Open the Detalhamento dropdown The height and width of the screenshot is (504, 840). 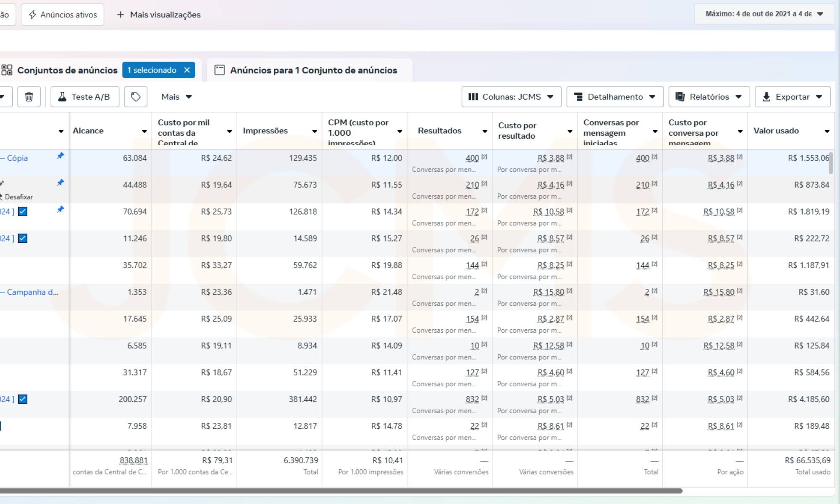point(615,97)
